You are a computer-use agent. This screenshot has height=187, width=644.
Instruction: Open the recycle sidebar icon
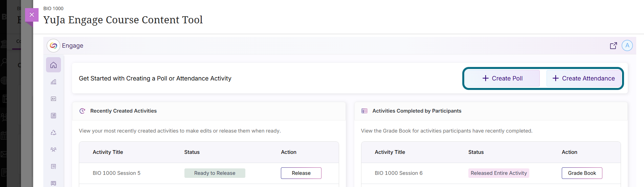[x=53, y=133]
